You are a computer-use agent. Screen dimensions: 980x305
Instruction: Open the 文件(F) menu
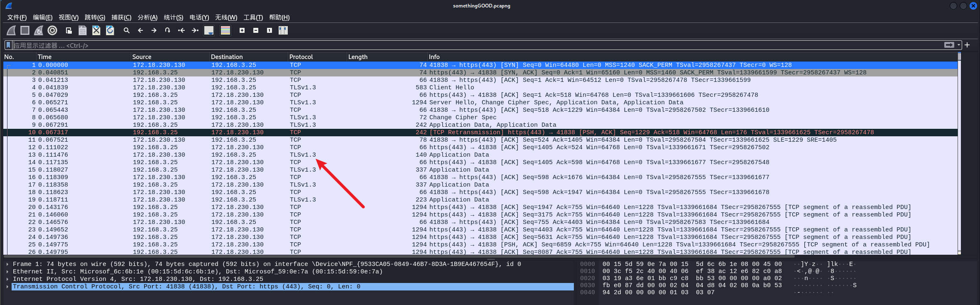(x=17, y=17)
